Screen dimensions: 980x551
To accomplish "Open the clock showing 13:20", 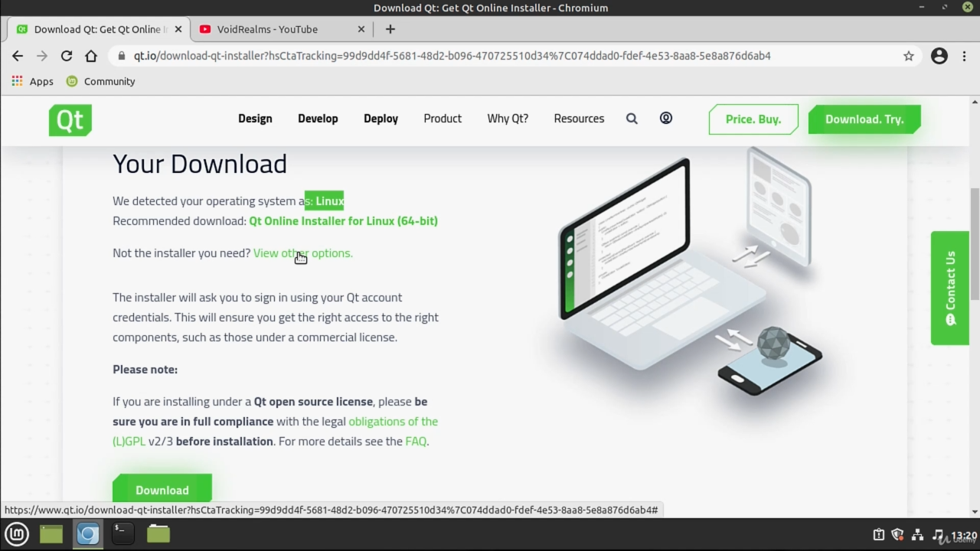I will coord(964,535).
